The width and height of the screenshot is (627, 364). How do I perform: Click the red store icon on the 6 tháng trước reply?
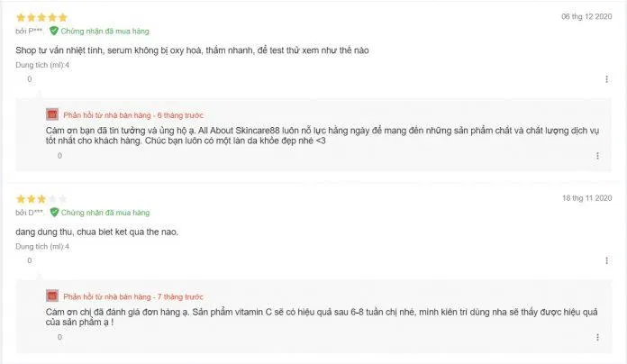(52, 114)
